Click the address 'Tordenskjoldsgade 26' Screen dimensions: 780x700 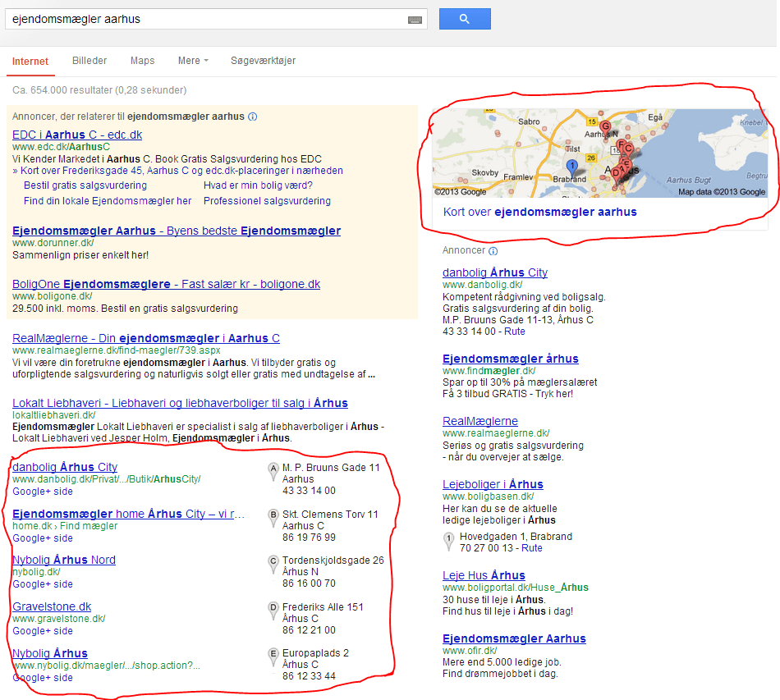click(333, 560)
